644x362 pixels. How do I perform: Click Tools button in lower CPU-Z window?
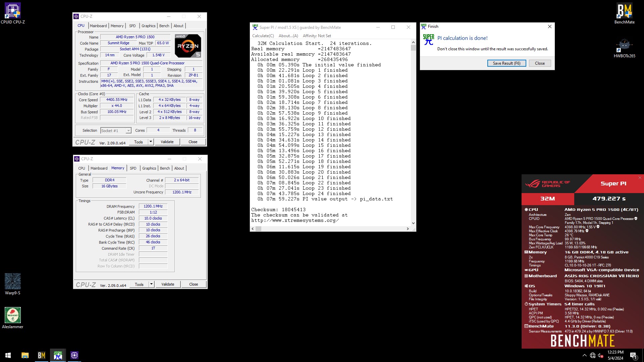point(139,284)
